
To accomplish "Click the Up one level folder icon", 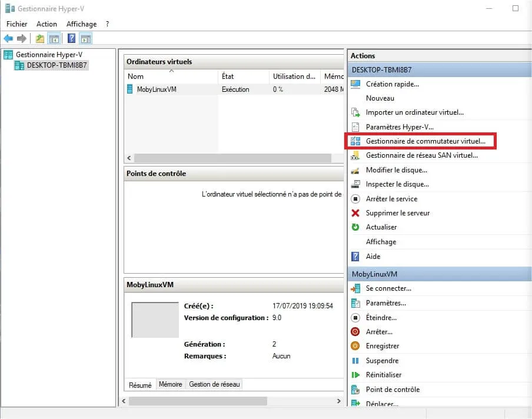I will [40, 38].
